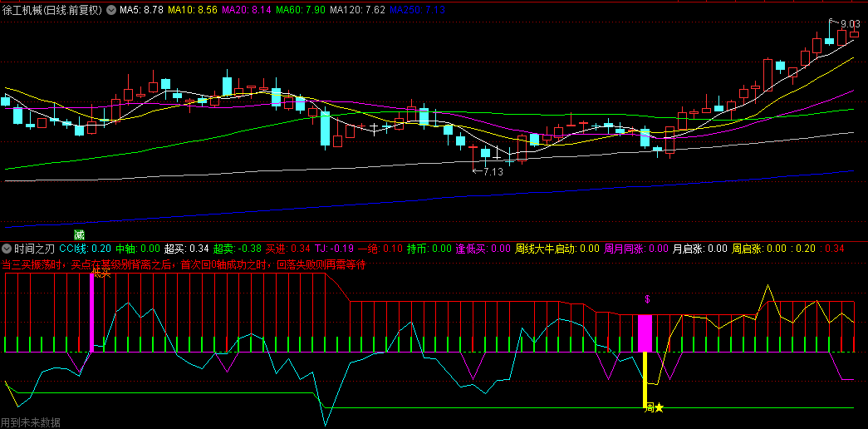Viewport: 868px width, 429px height.
Task: Click the yellow vertical bar above 周★
Action: point(645,380)
